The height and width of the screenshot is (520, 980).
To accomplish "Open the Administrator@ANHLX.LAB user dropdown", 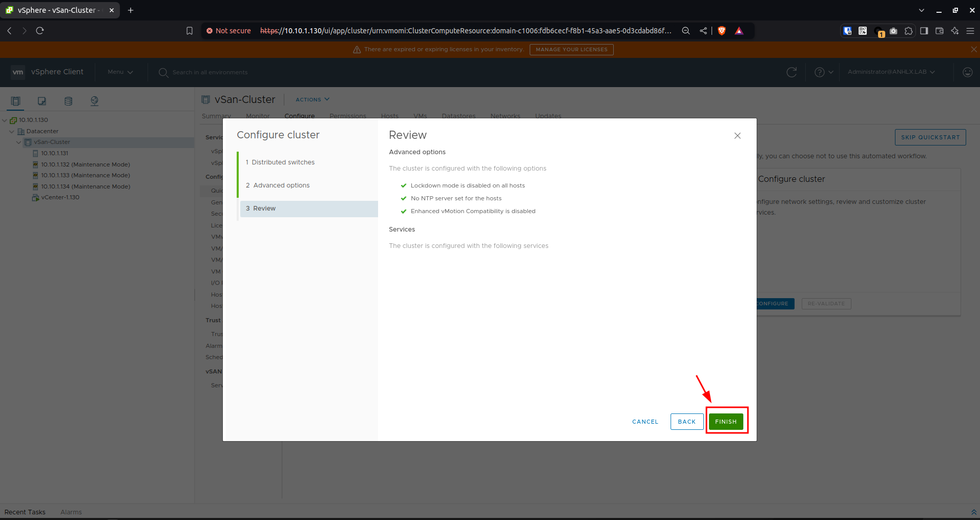I will [x=891, y=72].
